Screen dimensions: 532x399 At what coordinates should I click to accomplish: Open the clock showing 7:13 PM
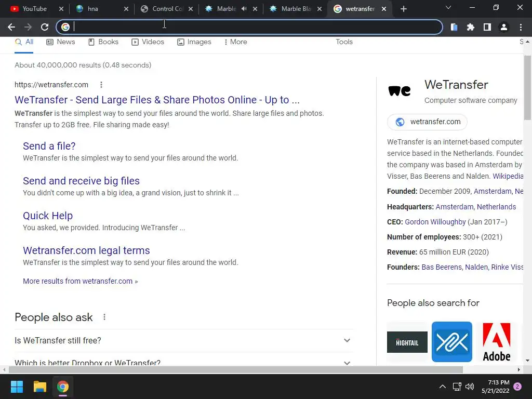pyautogui.click(x=495, y=387)
